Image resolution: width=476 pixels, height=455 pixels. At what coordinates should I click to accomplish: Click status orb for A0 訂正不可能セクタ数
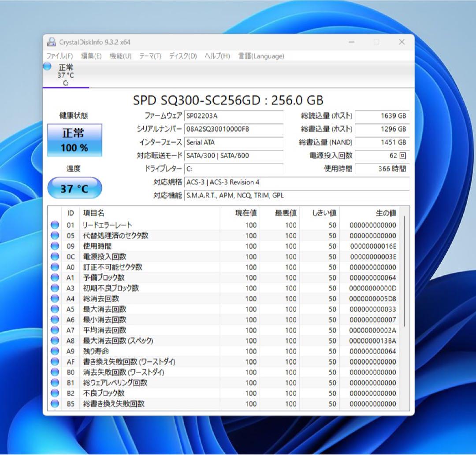click(x=55, y=267)
